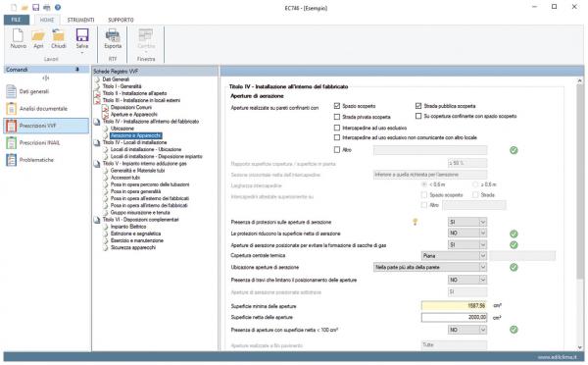
Task: Open Copertura centrale termica Piana dropdown
Action: [x=454, y=256]
